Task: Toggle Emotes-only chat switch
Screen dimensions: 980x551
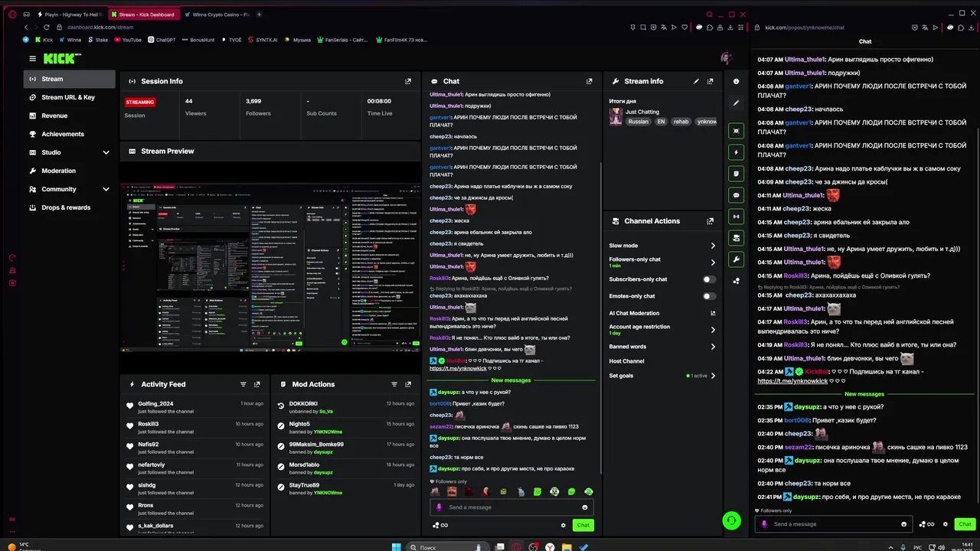Action: (x=710, y=296)
